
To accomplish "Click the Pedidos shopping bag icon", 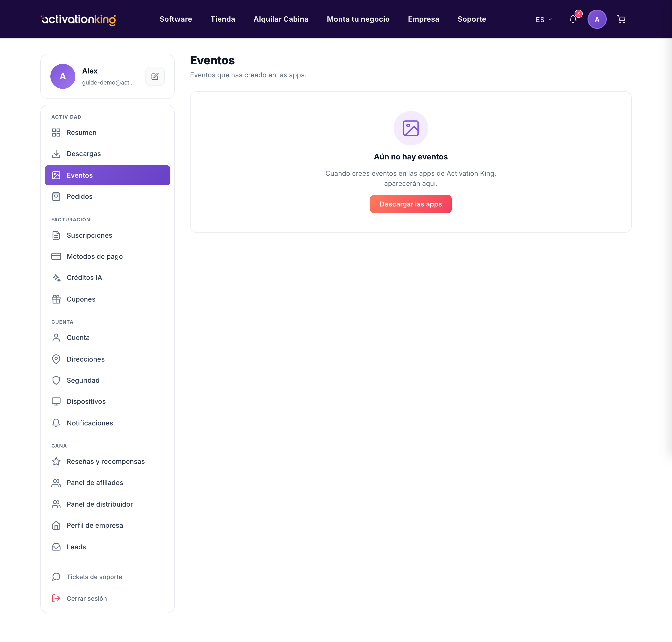I will 56,196.
